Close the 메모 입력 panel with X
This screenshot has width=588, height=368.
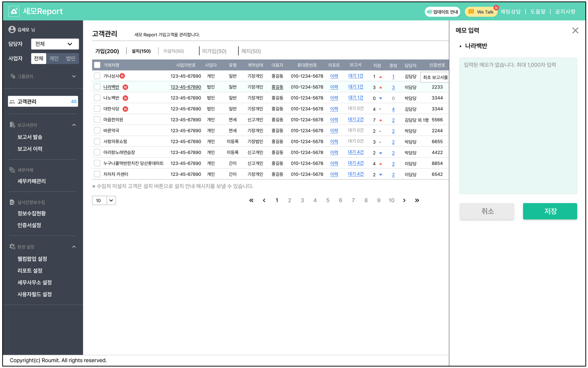[575, 31]
